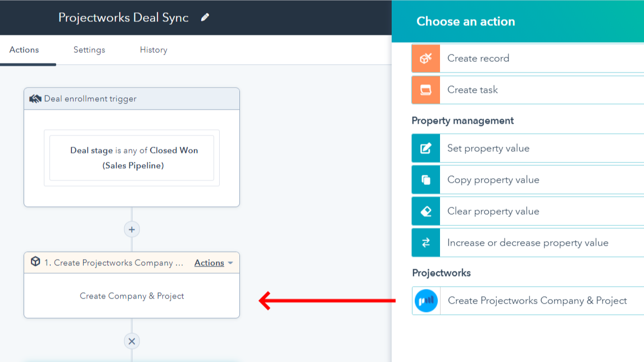
Task: Click step one Create Company & Project card
Action: pos(131,295)
